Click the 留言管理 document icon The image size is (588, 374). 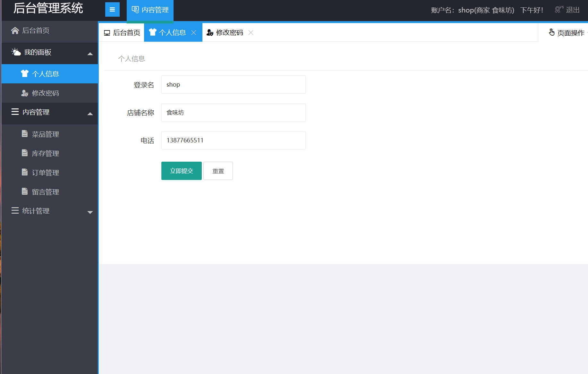(25, 191)
